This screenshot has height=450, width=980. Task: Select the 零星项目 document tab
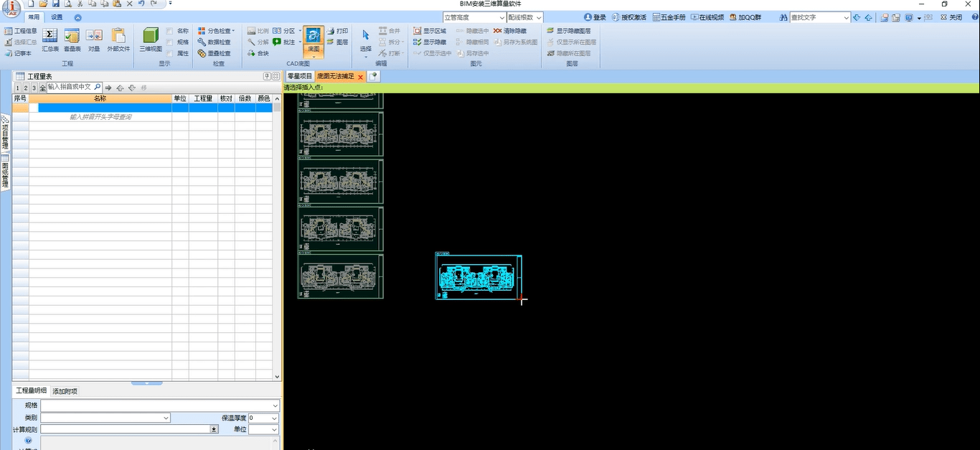(x=300, y=76)
